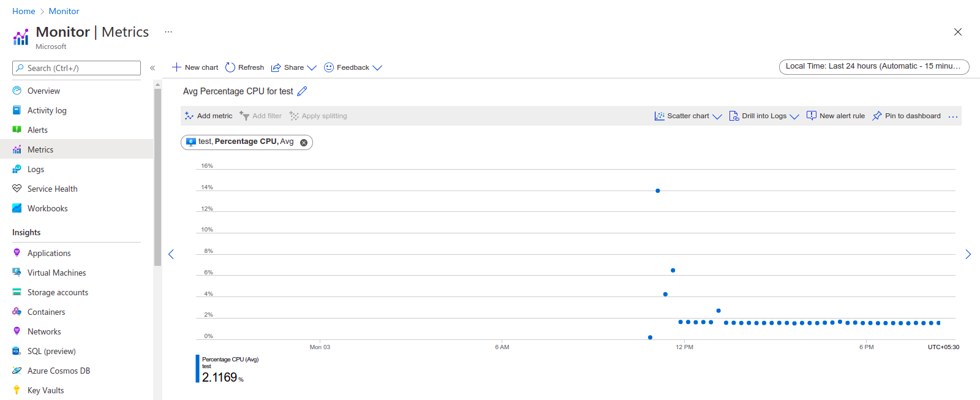Click the New alert rule icon

[x=812, y=116]
